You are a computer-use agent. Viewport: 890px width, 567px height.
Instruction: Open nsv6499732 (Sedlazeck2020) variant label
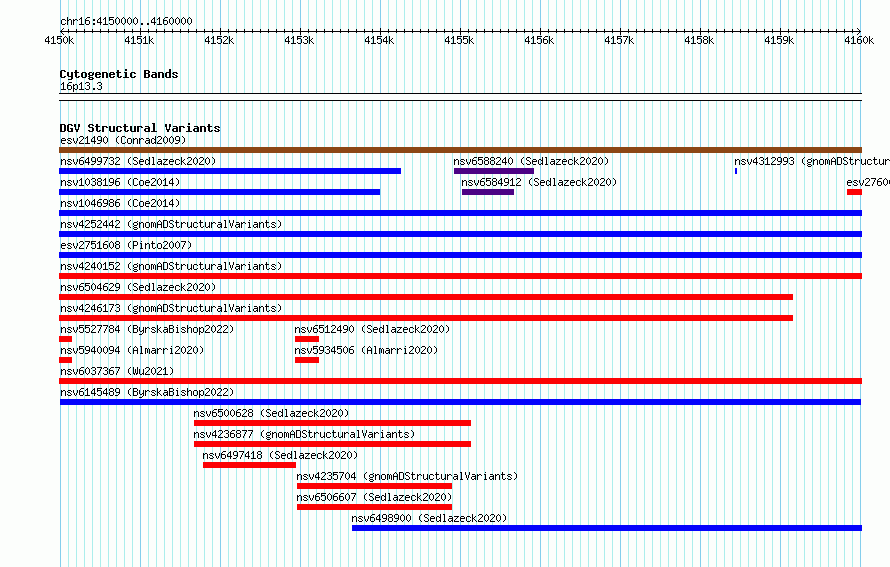point(138,161)
